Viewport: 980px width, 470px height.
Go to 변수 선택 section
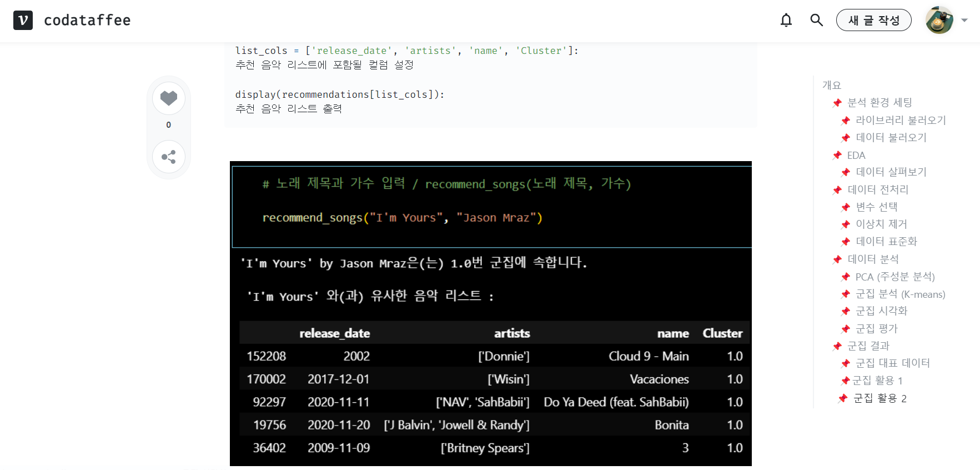pyautogui.click(x=877, y=207)
